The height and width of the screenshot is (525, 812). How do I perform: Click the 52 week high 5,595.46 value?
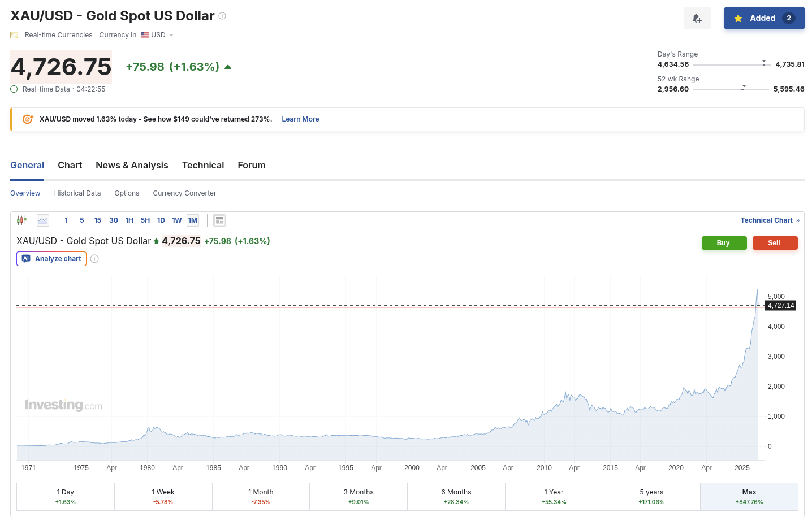tap(789, 89)
